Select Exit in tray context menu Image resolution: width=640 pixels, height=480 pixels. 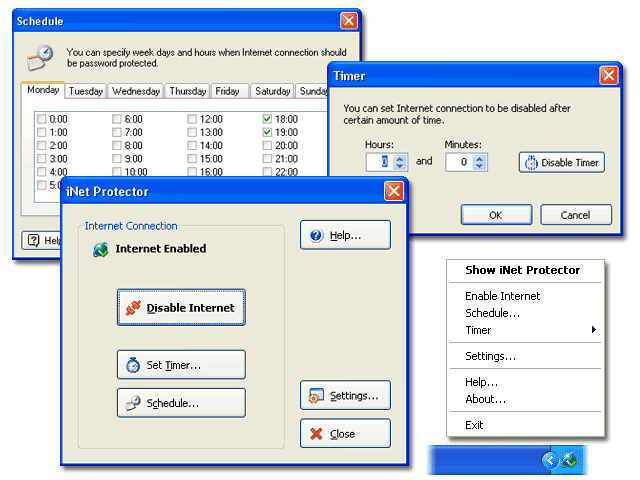coord(525,425)
